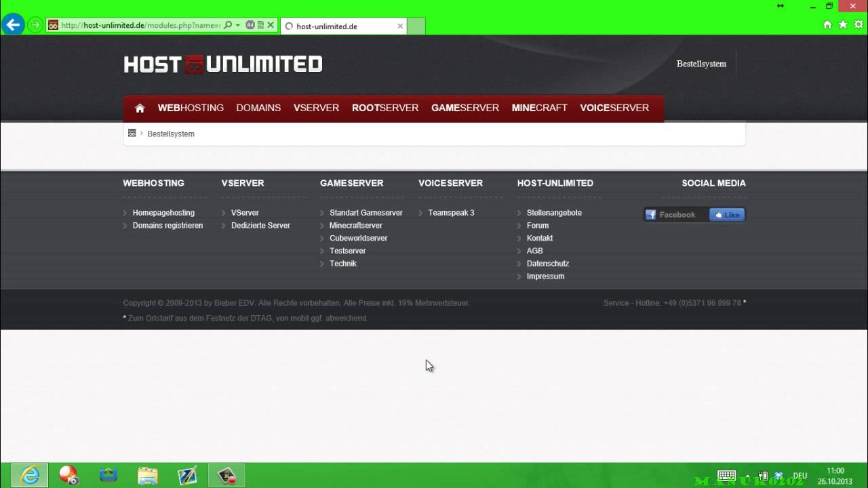The width and height of the screenshot is (868, 488).
Task: Open the address bar dropdown arrow
Action: tap(238, 25)
